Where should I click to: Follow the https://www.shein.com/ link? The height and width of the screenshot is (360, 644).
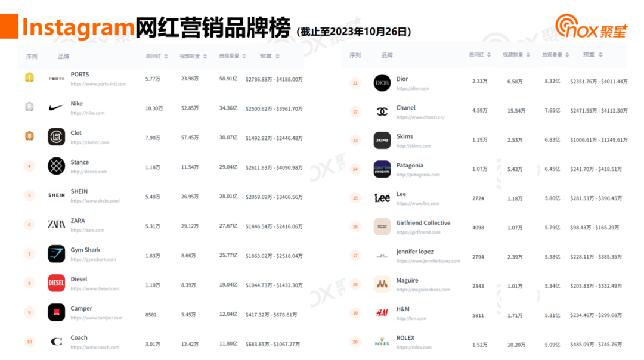click(x=95, y=201)
